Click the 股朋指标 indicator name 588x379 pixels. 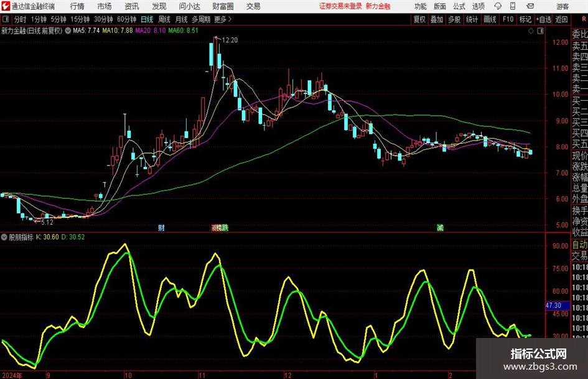point(21,237)
